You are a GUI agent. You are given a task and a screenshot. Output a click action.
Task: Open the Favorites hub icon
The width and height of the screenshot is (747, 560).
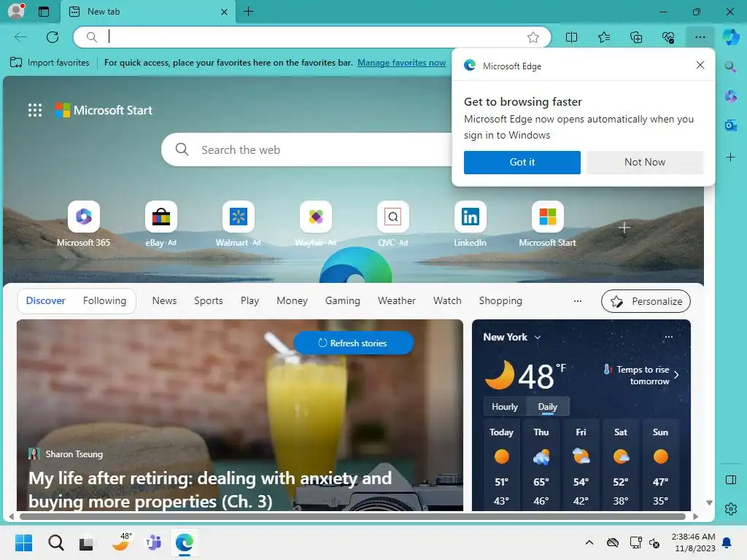pyautogui.click(x=603, y=37)
